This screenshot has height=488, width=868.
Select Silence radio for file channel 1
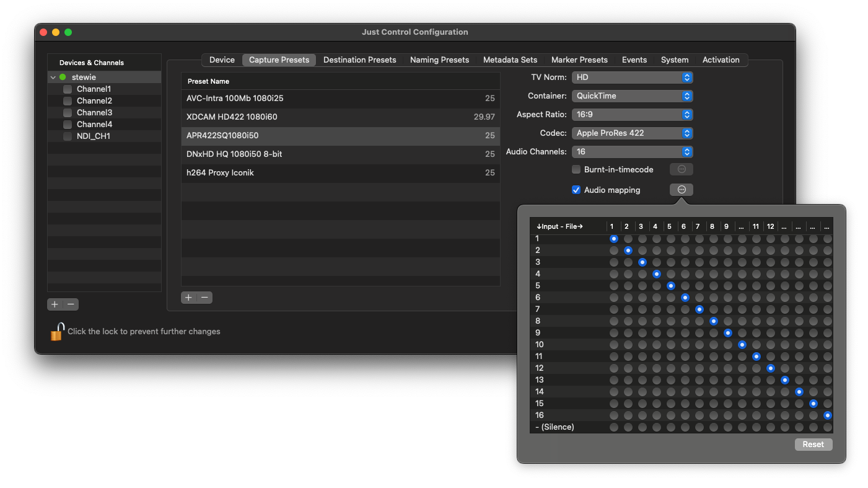[614, 427]
